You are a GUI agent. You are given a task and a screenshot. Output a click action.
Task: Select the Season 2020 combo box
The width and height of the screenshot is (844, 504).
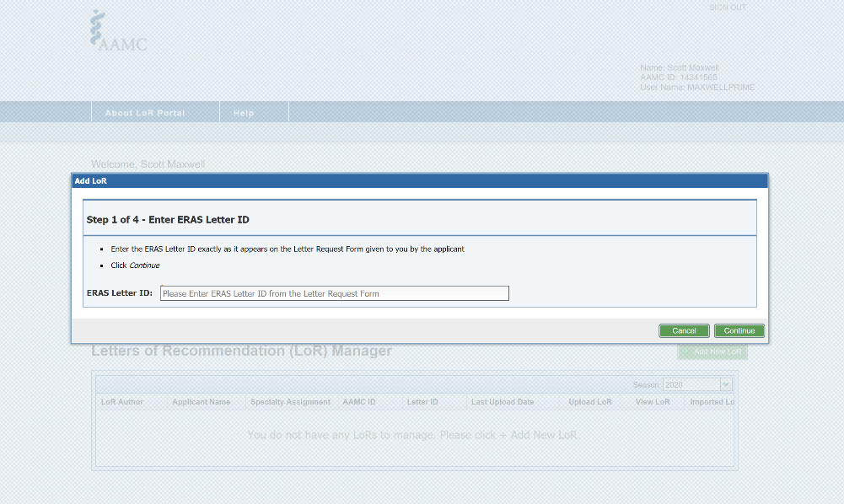(691, 384)
